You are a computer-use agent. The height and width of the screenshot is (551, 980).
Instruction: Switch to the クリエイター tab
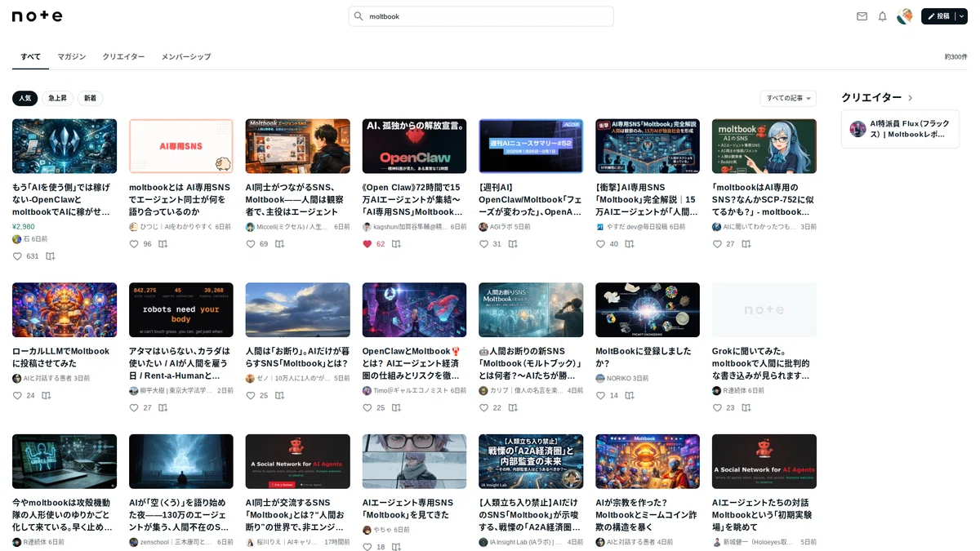tap(123, 56)
